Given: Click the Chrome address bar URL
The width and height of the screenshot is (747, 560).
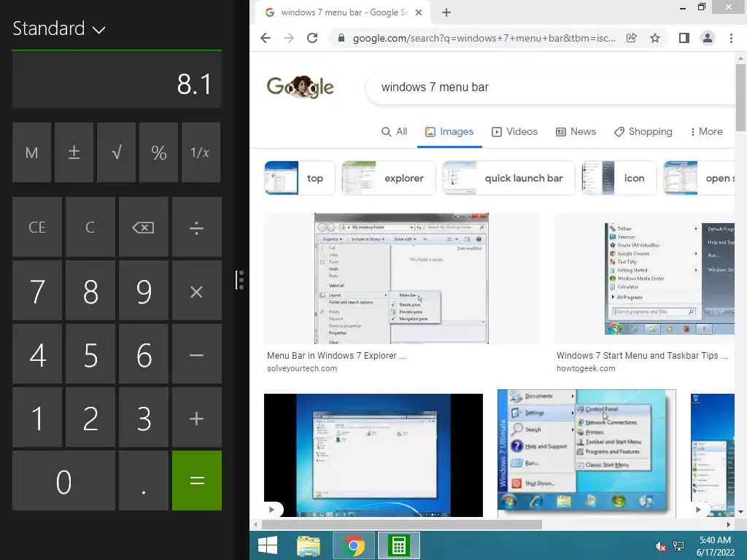Looking at the screenshot, I should 484,38.
